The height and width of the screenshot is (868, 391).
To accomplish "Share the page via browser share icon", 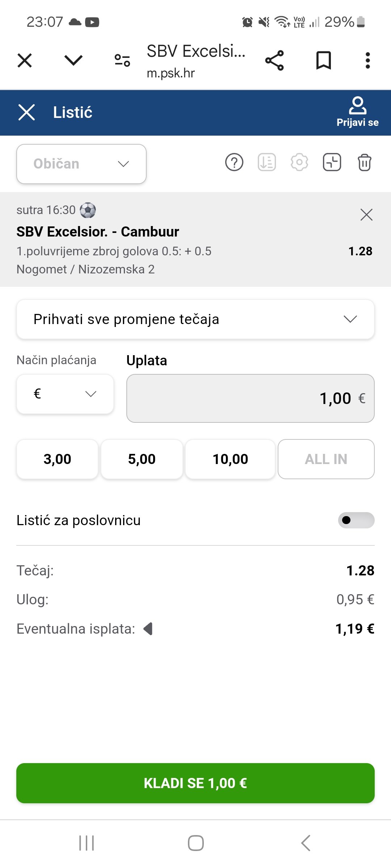I will [274, 60].
